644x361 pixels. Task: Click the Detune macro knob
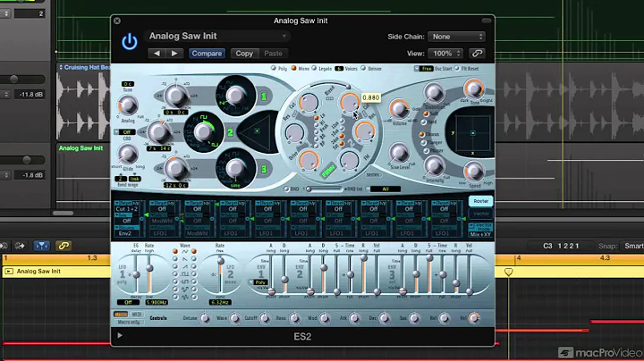click(x=205, y=318)
